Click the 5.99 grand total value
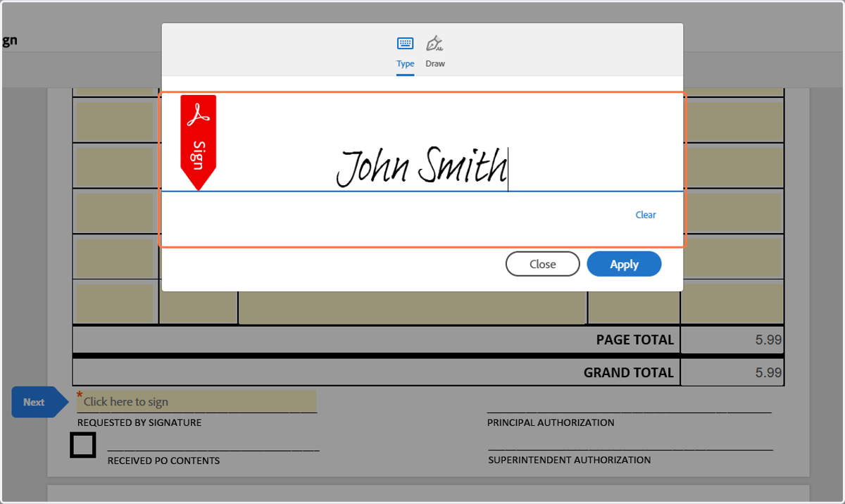 coord(768,372)
